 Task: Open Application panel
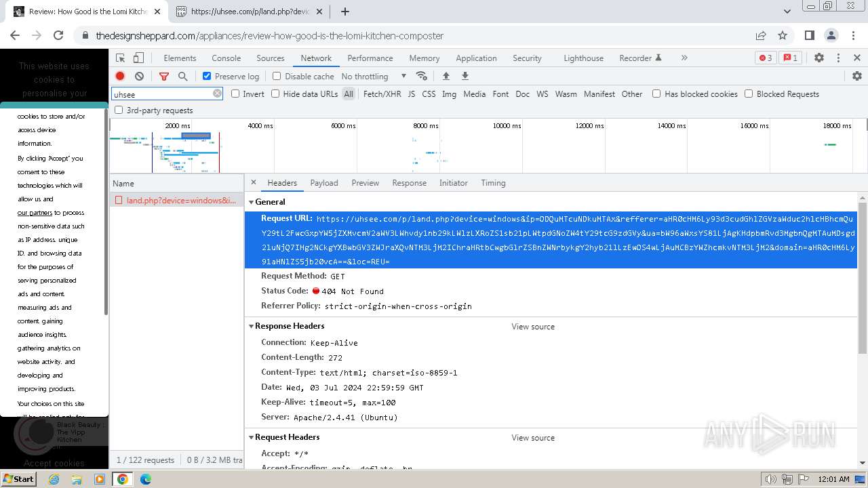(x=476, y=58)
